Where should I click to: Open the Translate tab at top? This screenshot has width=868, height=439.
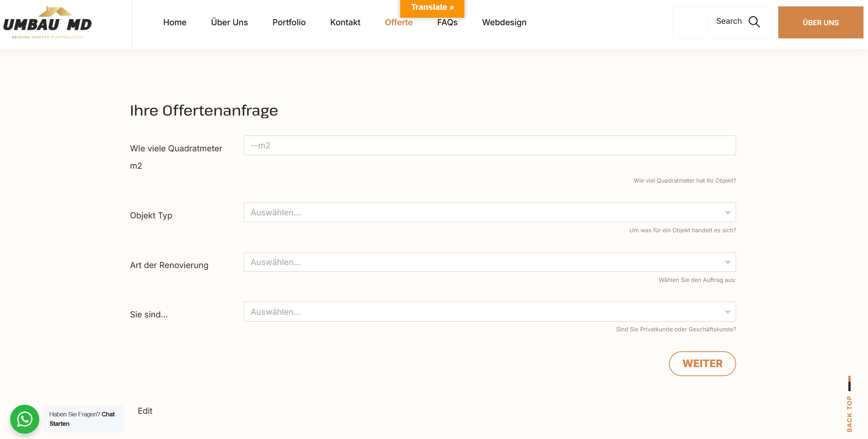tap(432, 8)
